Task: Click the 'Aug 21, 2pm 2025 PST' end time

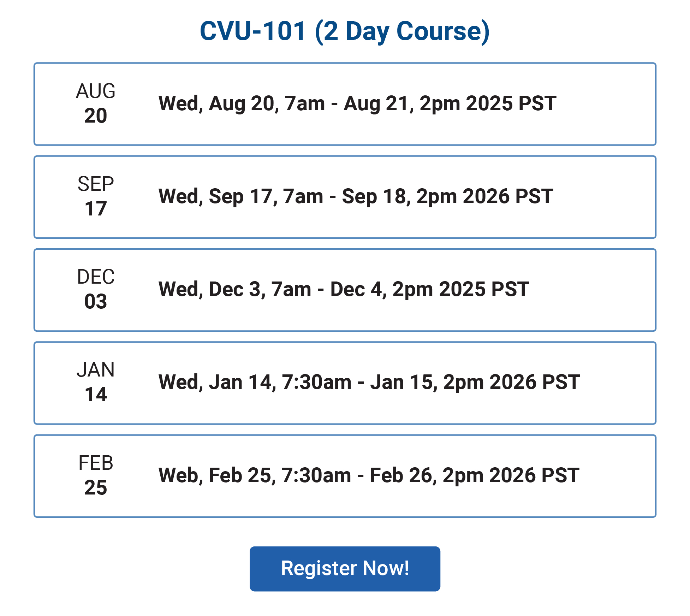Action: (450, 103)
